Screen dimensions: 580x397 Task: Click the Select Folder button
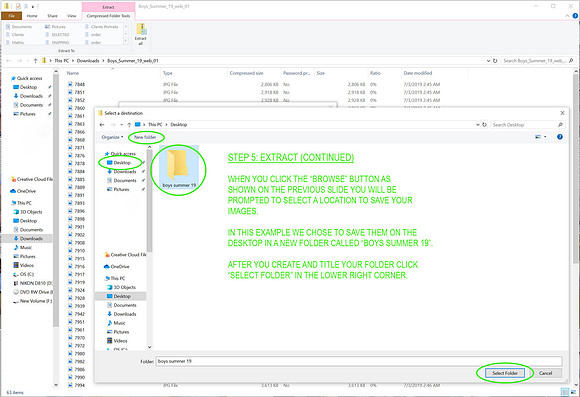(505, 373)
